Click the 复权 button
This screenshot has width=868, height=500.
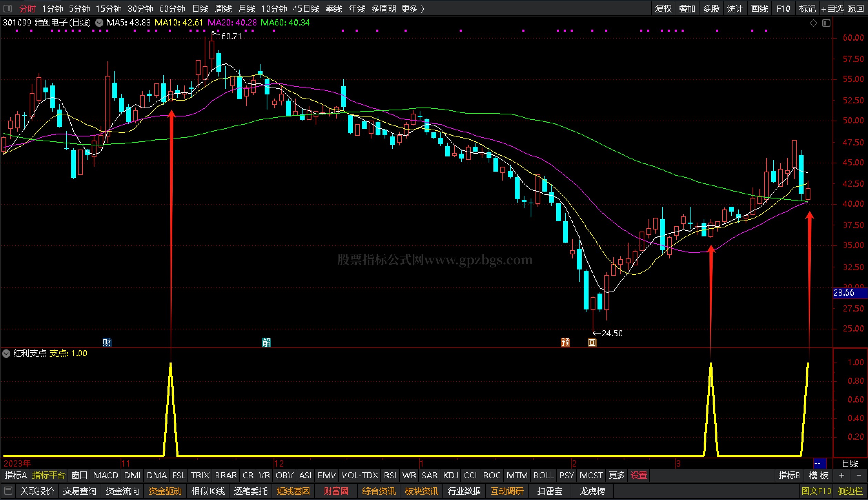click(664, 9)
